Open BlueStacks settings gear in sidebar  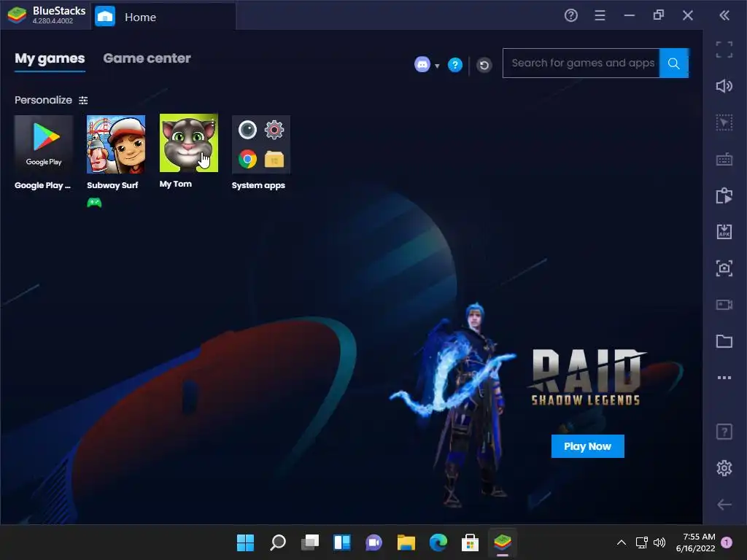[x=724, y=468]
